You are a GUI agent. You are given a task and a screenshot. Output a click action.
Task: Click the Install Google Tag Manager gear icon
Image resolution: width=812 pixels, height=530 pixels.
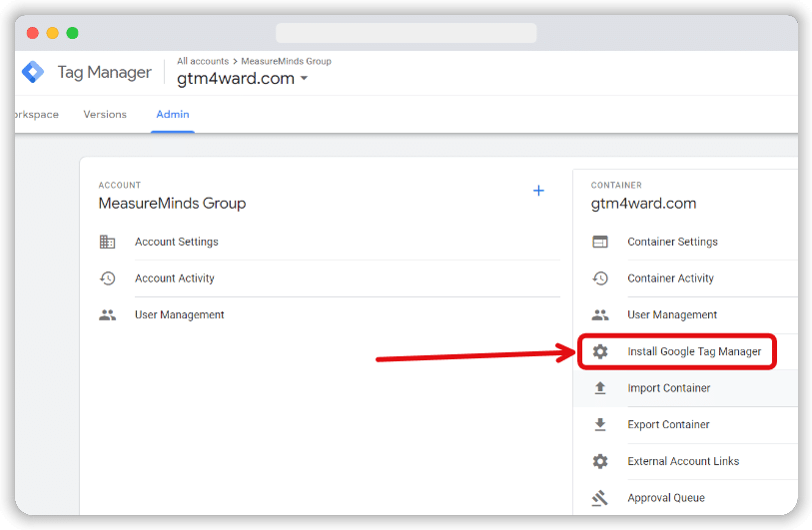click(600, 351)
